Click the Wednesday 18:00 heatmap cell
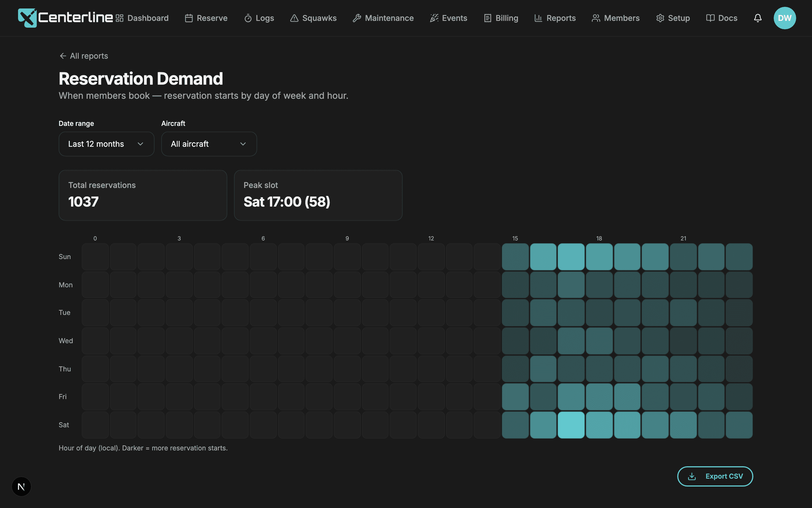The image size is (812, 508). pos(599,341)
